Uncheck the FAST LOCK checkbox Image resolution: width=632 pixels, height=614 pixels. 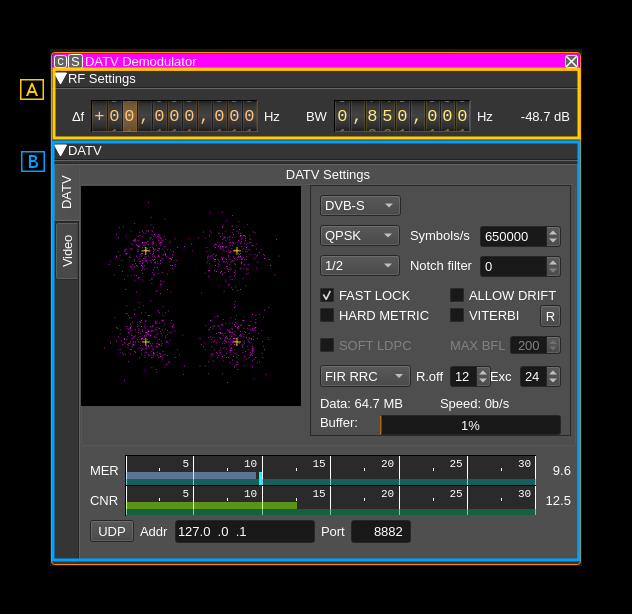(327, 296)
